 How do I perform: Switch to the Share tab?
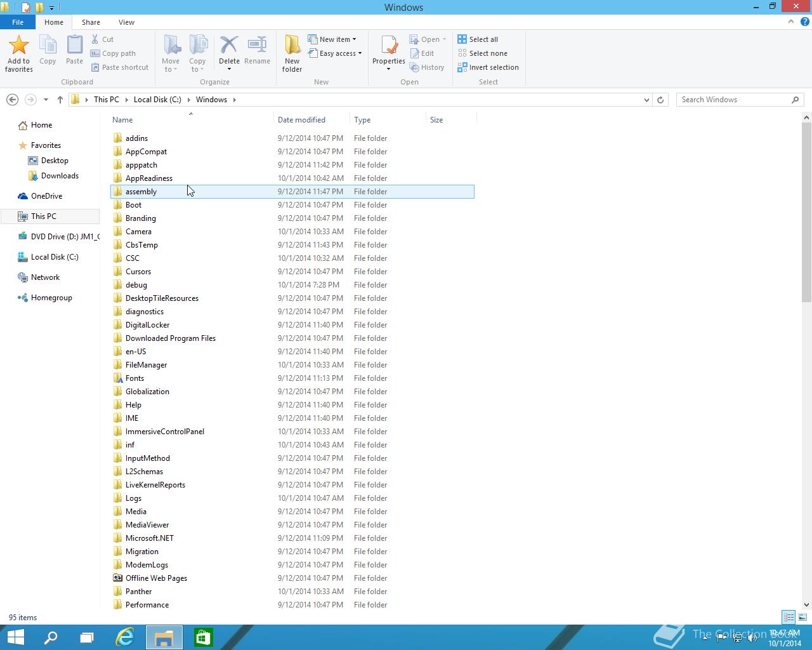click(x=91, y=22)
